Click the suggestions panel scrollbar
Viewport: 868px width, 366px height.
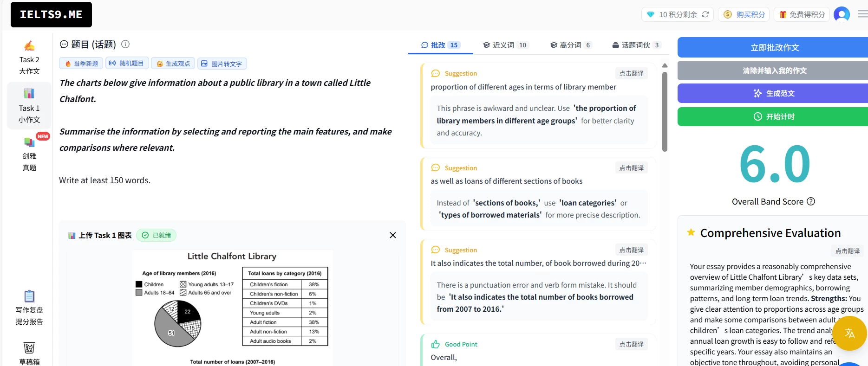point(665,111)
